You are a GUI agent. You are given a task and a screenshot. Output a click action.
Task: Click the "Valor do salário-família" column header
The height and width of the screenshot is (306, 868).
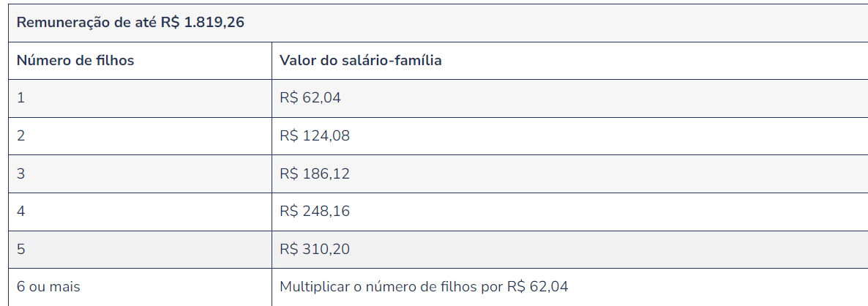pyautogui.click(x=360, y=60)
